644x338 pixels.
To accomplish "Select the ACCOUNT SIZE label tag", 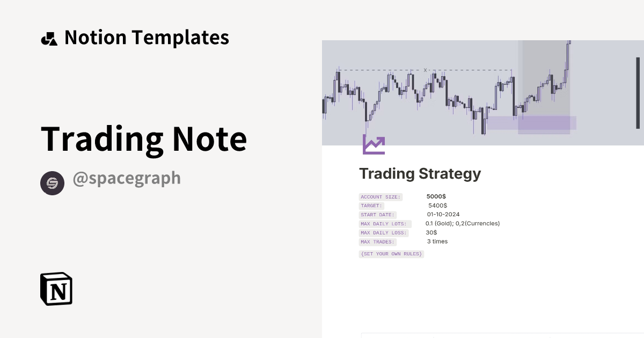I will [x=380, y=197].
